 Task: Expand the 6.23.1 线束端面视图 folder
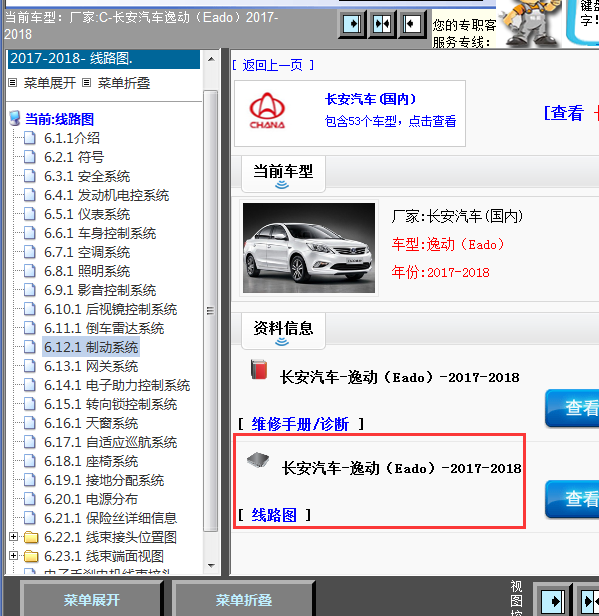13,555
